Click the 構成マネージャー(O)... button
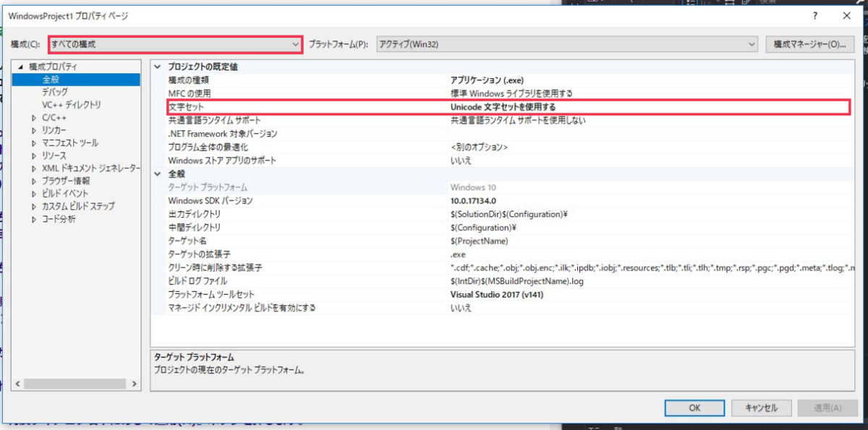This screenshot has height=430, width=868. point(809,44)
